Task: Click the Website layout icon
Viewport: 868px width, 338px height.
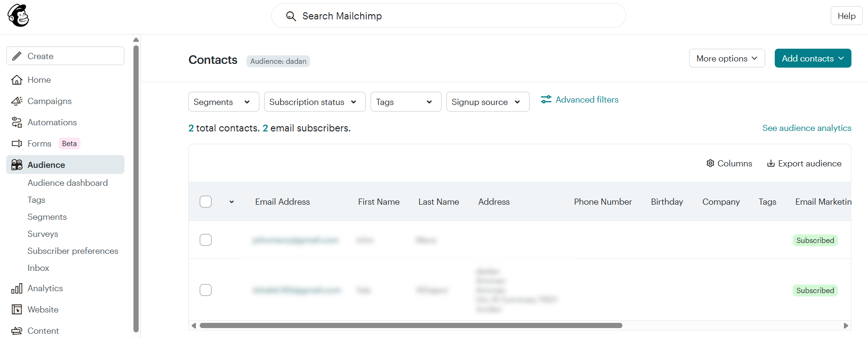Action: (17, 310)
